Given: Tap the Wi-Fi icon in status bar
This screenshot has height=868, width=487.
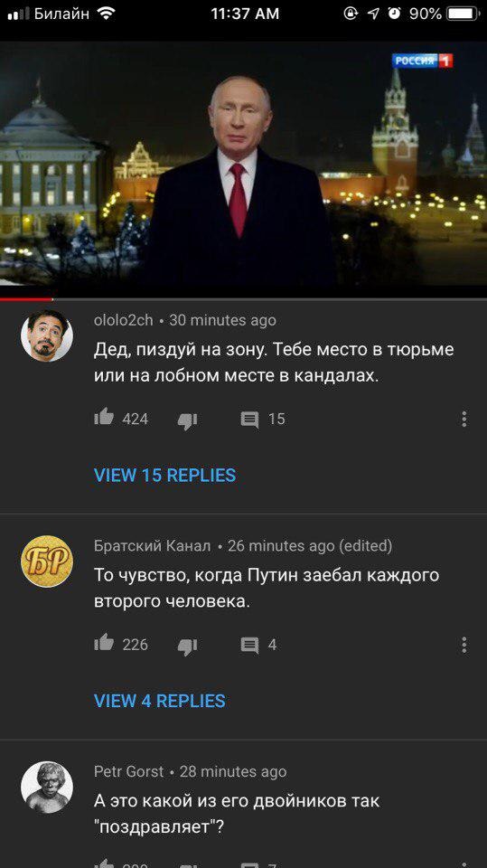Looking at the screenshot, I should [105, 14].
